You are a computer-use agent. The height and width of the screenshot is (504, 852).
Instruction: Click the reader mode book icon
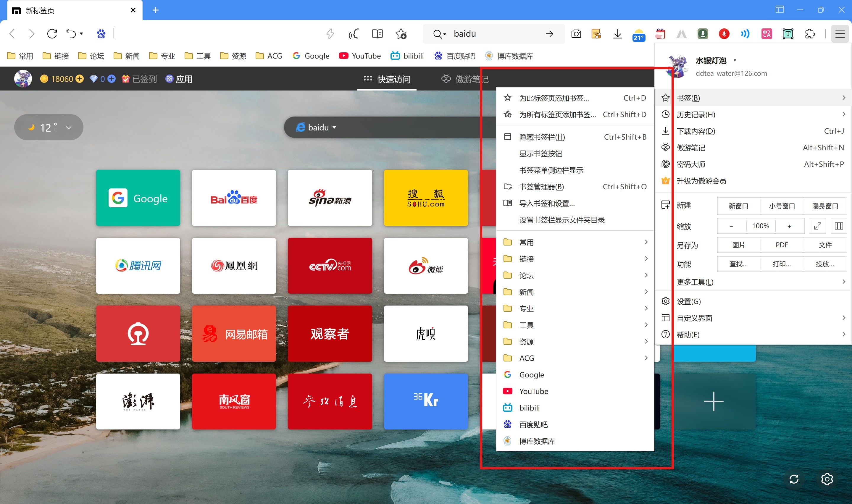(377, 34)
